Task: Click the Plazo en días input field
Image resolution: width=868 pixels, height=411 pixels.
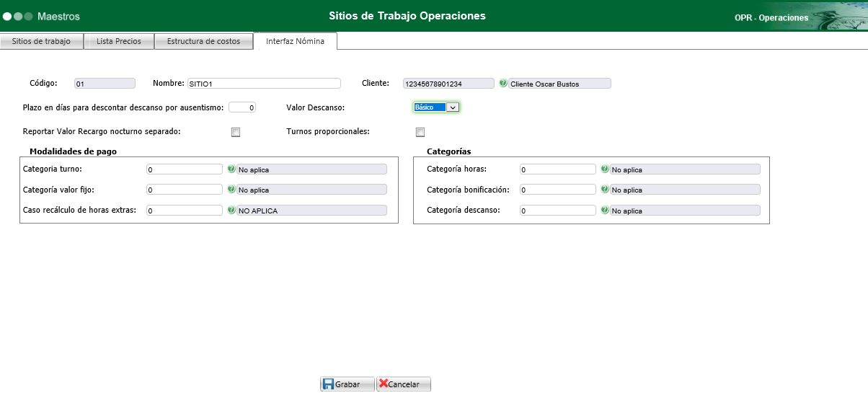Action: click(242, 107)
